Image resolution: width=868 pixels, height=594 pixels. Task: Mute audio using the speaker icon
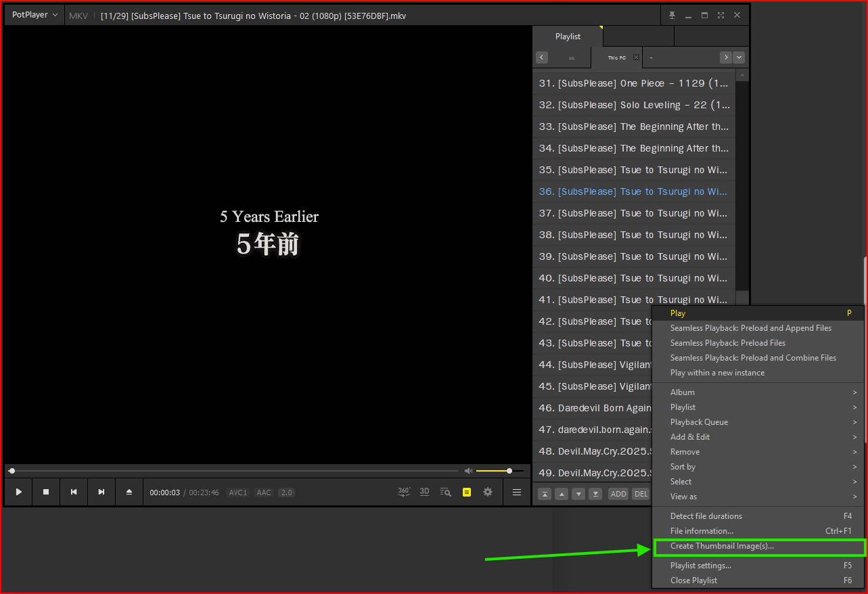tap(468, 471)
